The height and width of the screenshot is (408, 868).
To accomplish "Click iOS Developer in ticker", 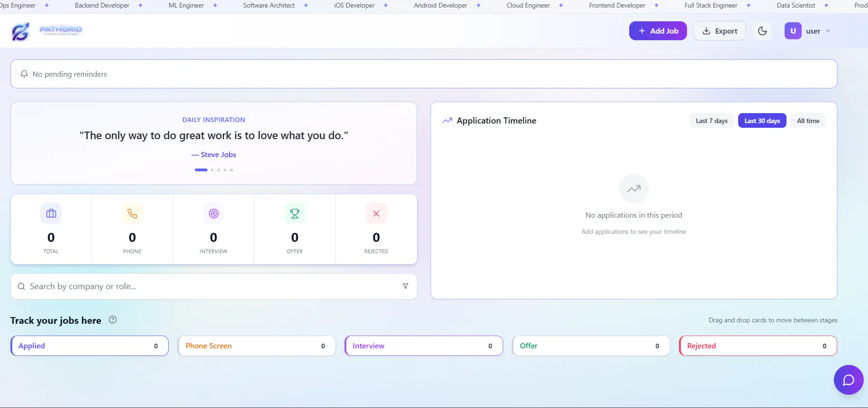I will pyautogui.click(x=354, y=5).
